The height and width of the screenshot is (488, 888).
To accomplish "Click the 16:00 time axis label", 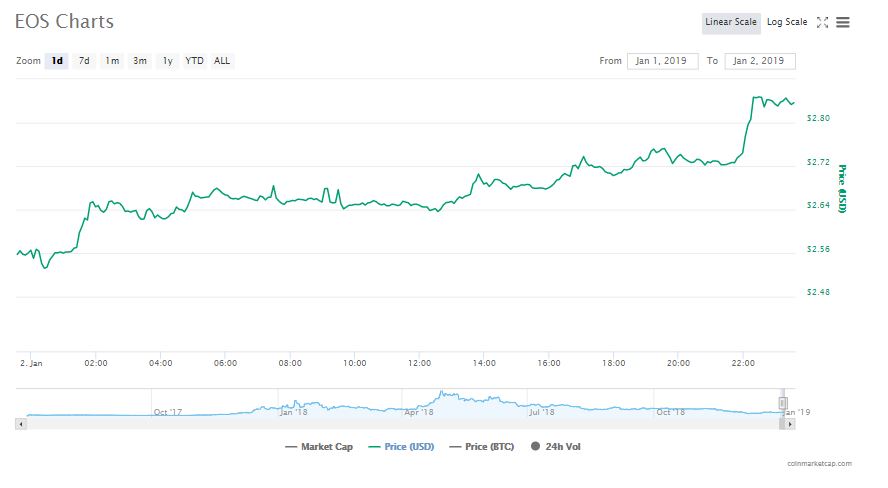I will (549, 363).
